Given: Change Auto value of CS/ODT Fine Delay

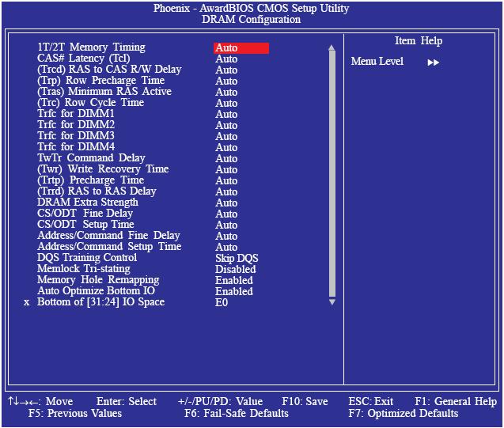Looking at the screenshot, I should [226, 214].
